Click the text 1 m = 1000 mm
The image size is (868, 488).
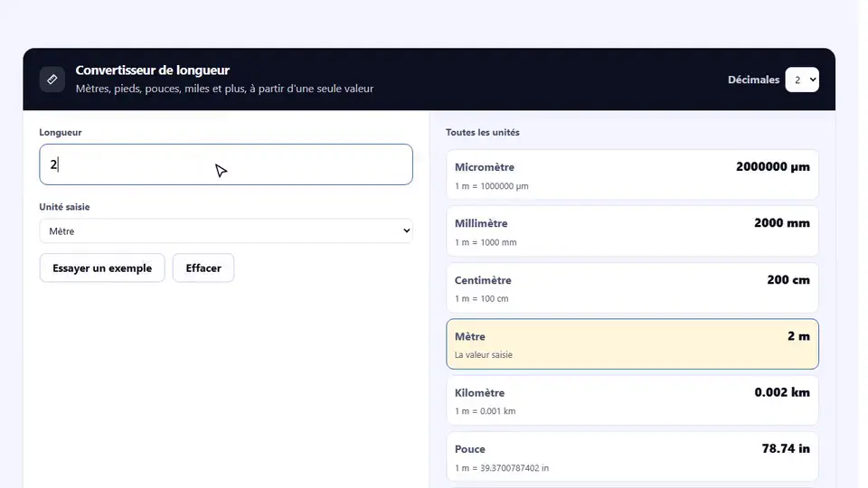pos(486,242)
